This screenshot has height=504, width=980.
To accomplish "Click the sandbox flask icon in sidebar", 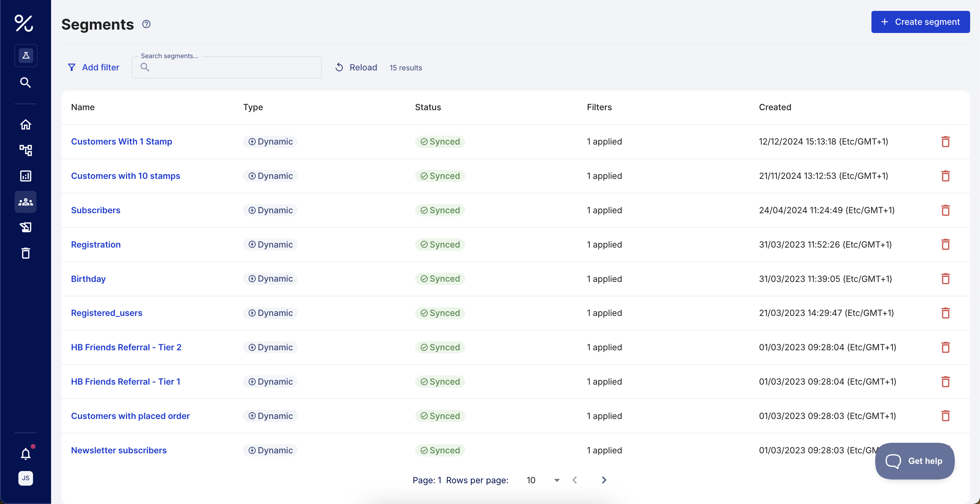I will pyautogui.click(x=26, y=55).
